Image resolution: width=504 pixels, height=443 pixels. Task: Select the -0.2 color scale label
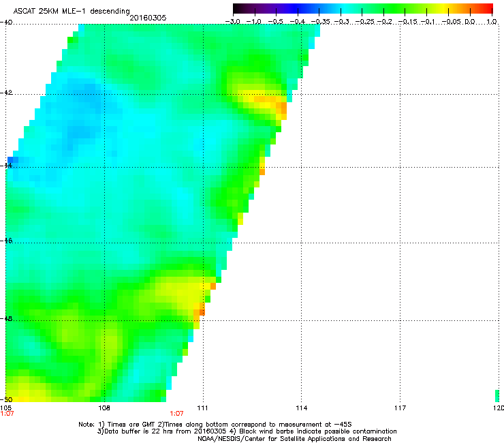(384, 22)
